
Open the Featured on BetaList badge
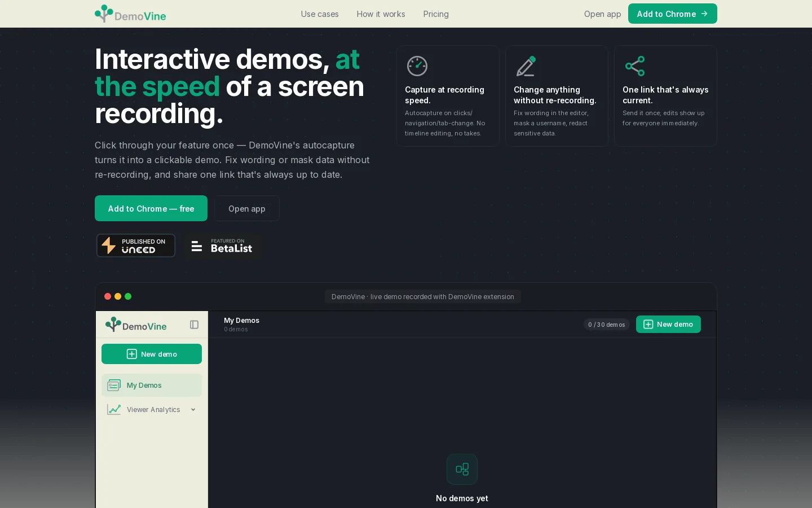tap(223, 246)
